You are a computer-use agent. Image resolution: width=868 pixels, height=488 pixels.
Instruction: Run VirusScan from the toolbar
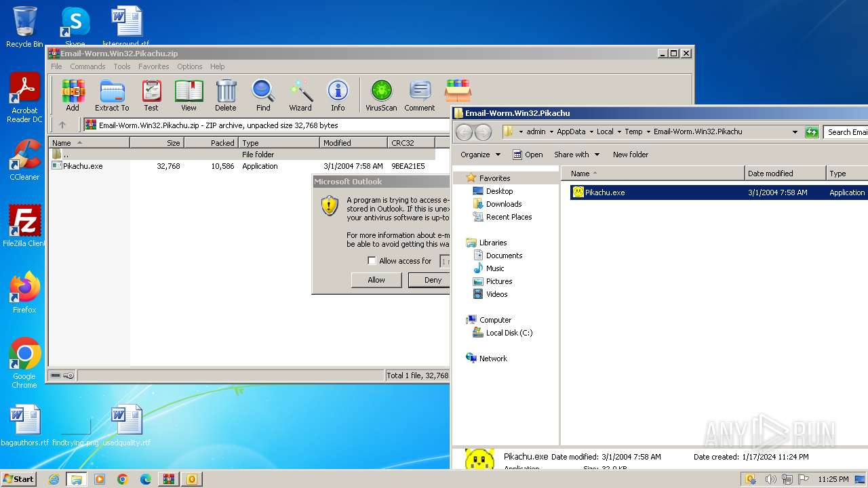[x=381, y=95]
